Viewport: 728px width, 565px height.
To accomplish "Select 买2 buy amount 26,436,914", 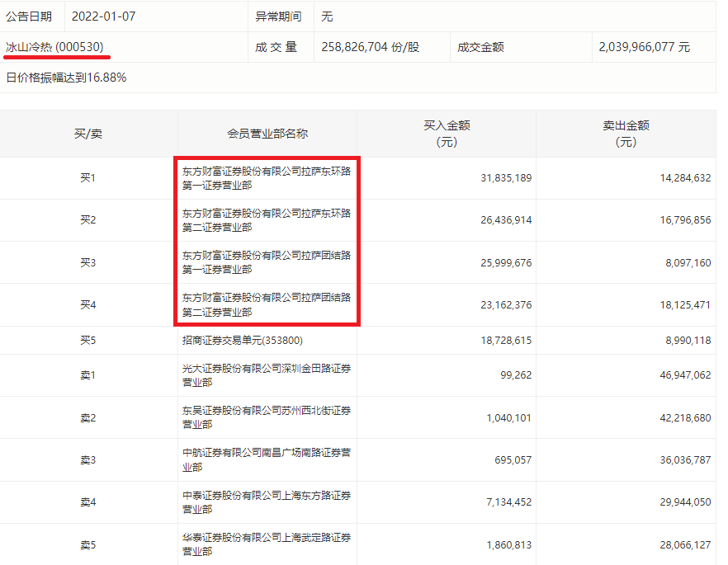I will (506, 220).
